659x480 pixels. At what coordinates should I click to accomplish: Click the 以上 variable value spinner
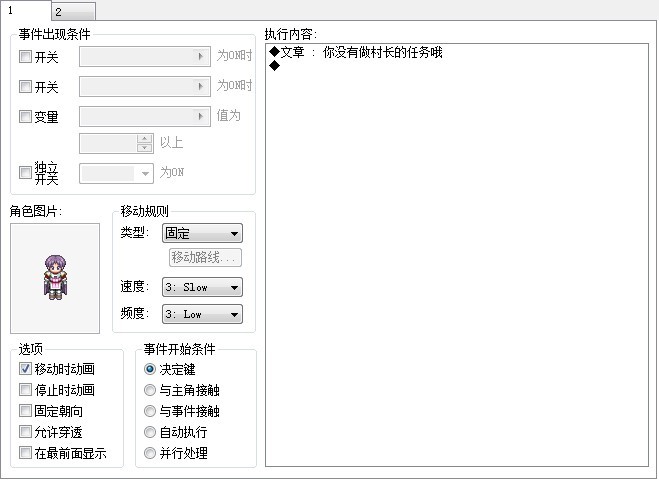point(116,143)
